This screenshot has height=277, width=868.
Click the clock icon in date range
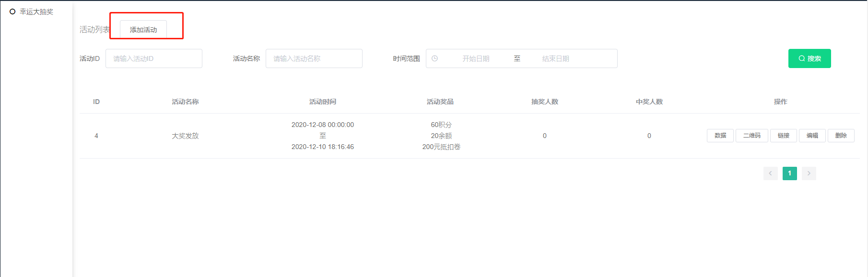[x=434, y=58]
